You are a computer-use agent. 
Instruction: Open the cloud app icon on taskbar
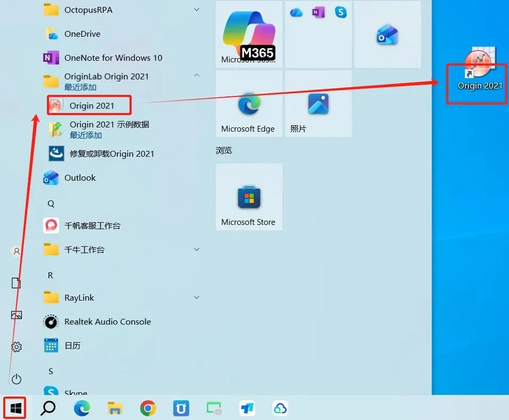click(x=280, y=408)
